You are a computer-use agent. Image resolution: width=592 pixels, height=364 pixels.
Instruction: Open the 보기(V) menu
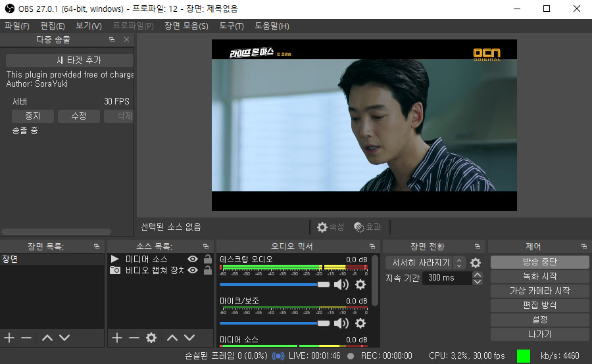click(x=89, y=26)
